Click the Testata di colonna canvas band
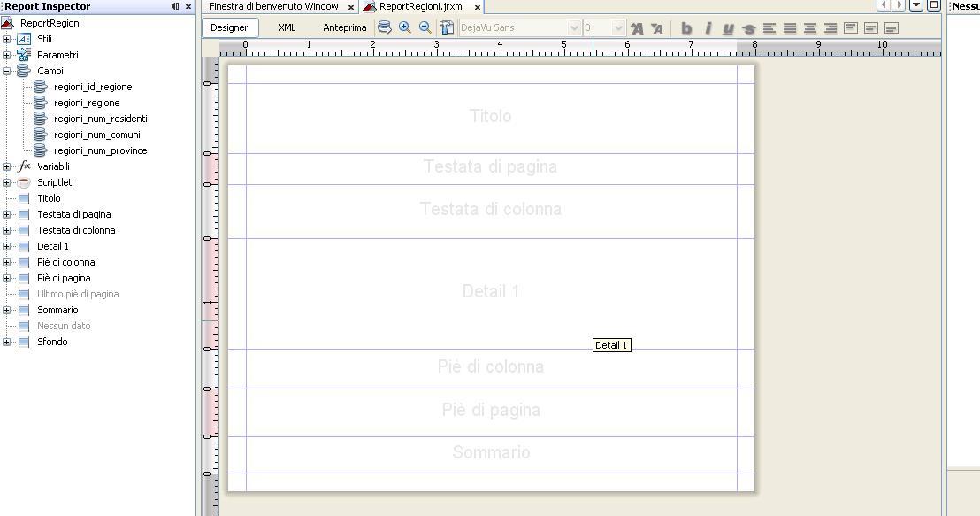The image size is (980, 516). coord(491,212)
